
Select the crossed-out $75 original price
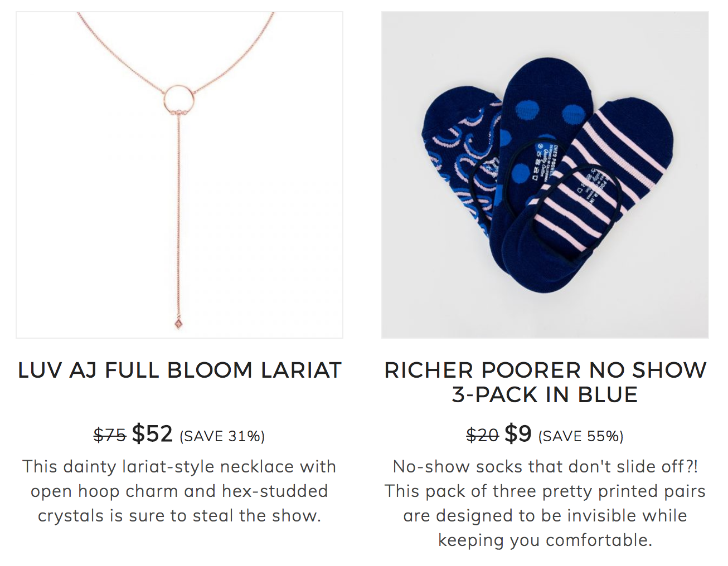pyautogui.click(x=110, y=435)
